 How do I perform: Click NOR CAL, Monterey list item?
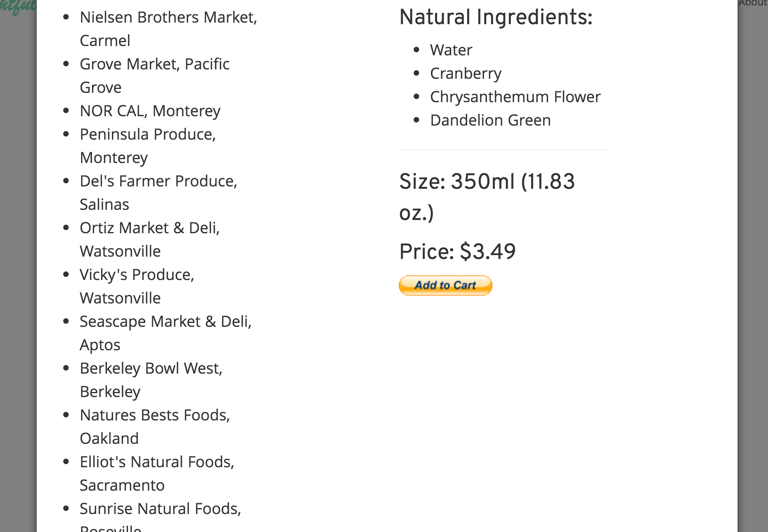[x=150, y=111]
